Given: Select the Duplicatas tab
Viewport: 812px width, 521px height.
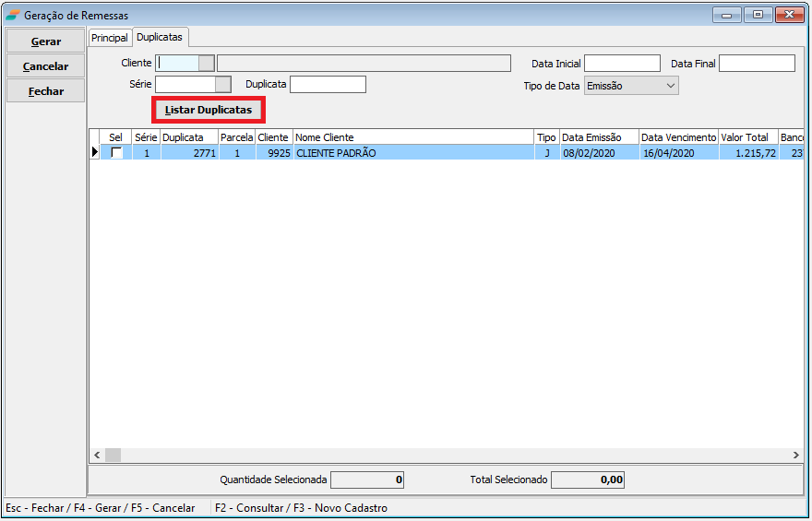Looking at the screenshot, I should point(160,38).
